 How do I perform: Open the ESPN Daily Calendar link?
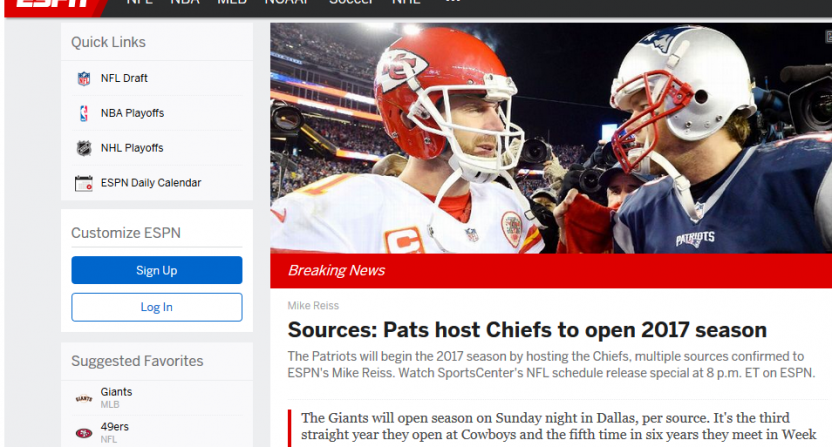point(151,183)
